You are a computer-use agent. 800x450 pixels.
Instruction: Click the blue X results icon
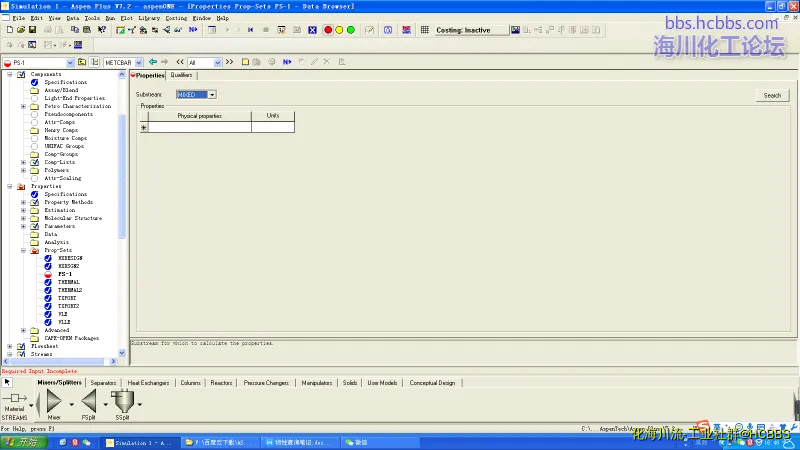point(312,30)
